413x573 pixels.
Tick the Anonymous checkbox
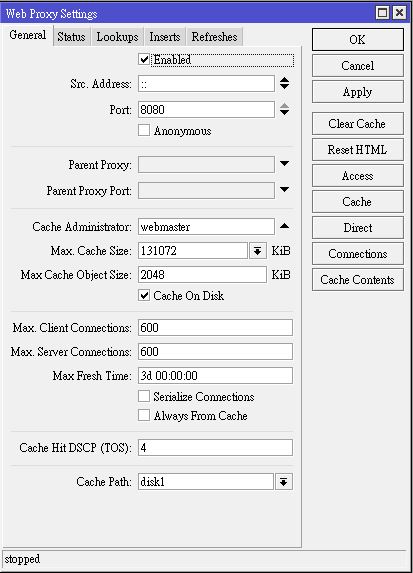144,130
